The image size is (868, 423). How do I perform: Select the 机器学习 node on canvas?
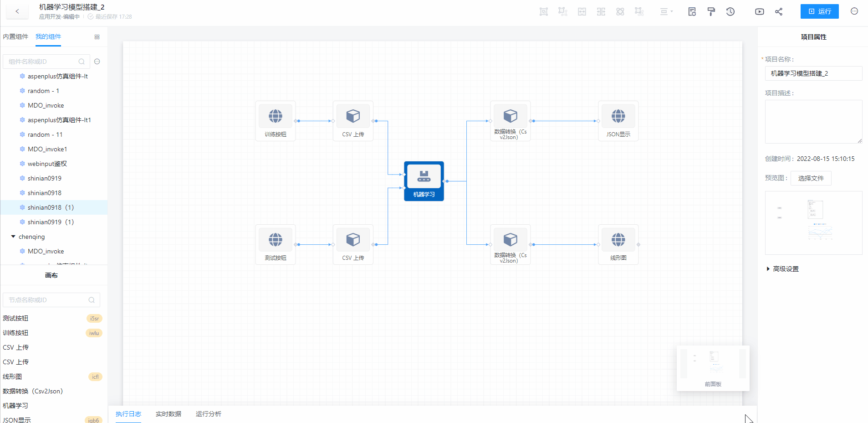coord(424,181)
